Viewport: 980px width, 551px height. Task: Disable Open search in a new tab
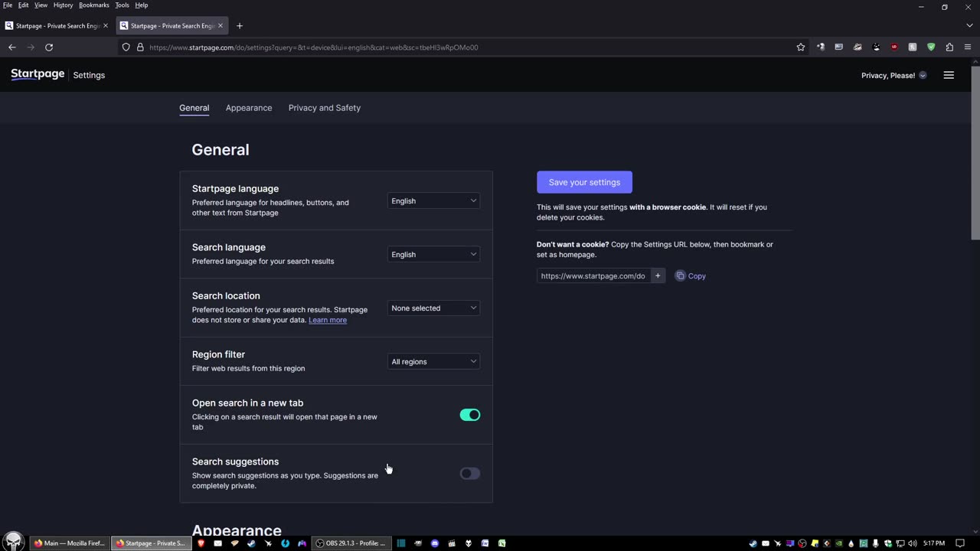pos(470,415)
